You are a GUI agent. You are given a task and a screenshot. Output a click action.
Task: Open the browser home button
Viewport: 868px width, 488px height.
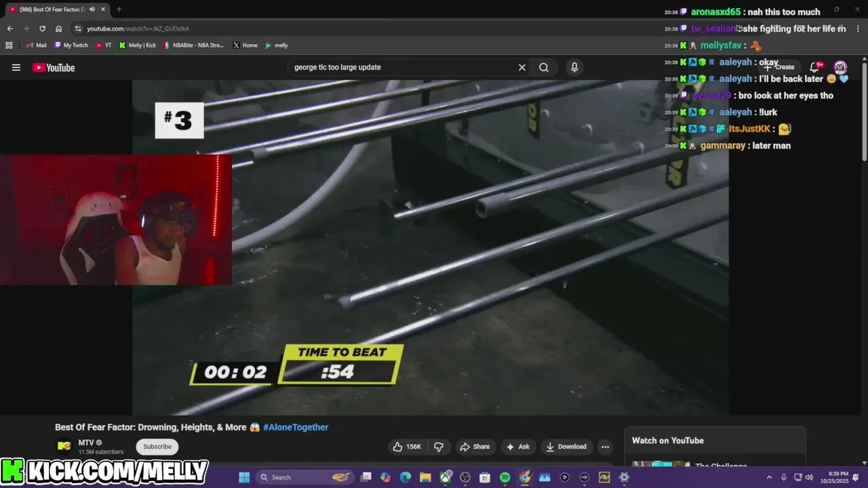click(59, 28)
